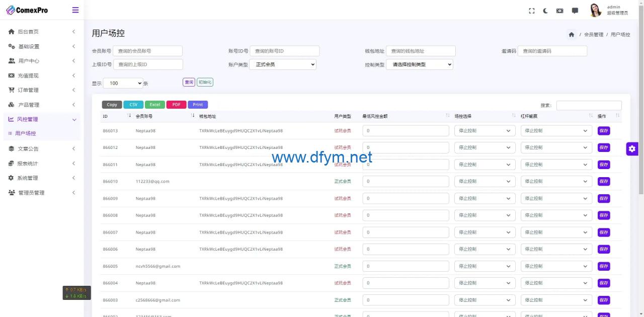
Task: Open 场控选择 dropdown for row 866013
Action: (x=485, y=131)
